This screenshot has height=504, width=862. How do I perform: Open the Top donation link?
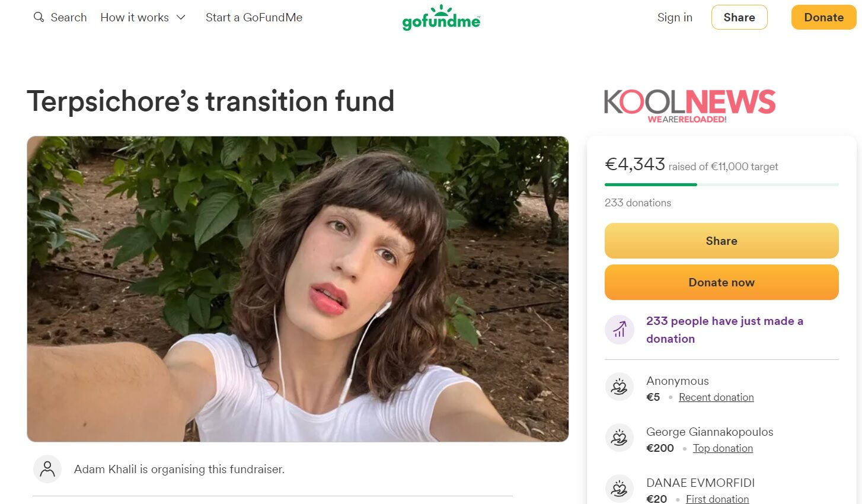pos(723,448)
